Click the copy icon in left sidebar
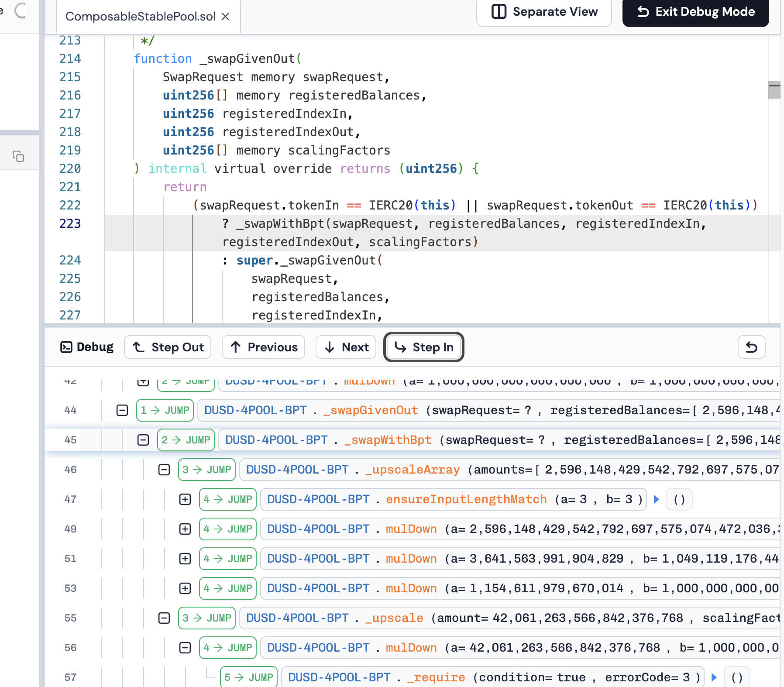784x687 pixels. (x=18, y=156)
